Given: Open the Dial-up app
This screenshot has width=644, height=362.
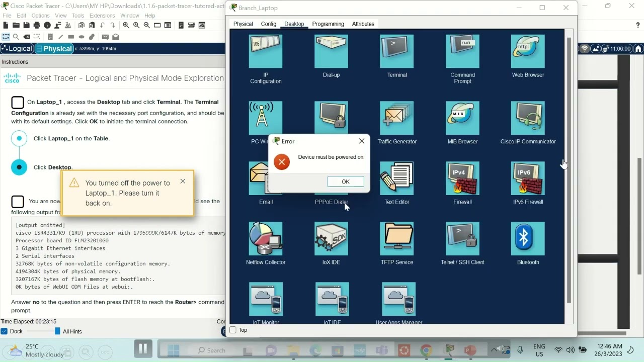Looking at the screenshot, I should tap(331, 52).
